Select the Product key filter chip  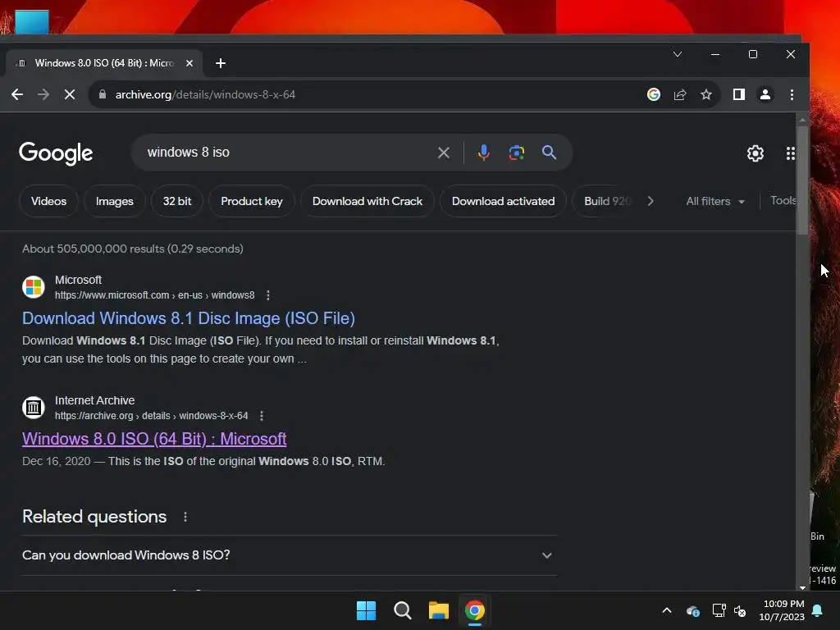pos(252,202)
